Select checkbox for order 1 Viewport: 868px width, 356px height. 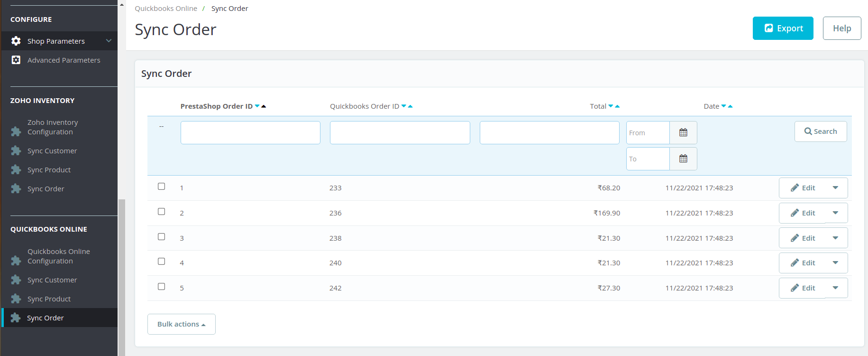(x=162, y=187)
